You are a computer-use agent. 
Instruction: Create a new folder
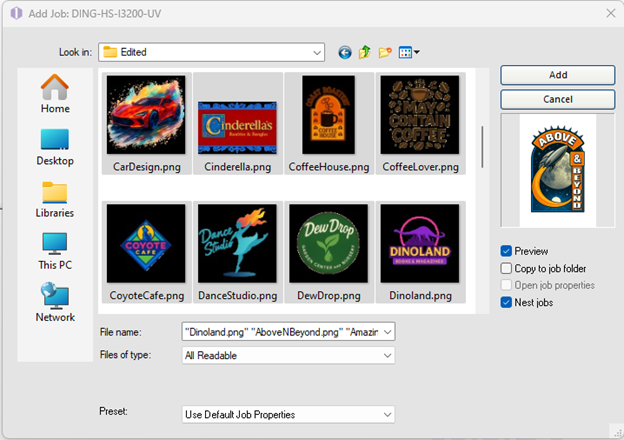pos(385,52)
